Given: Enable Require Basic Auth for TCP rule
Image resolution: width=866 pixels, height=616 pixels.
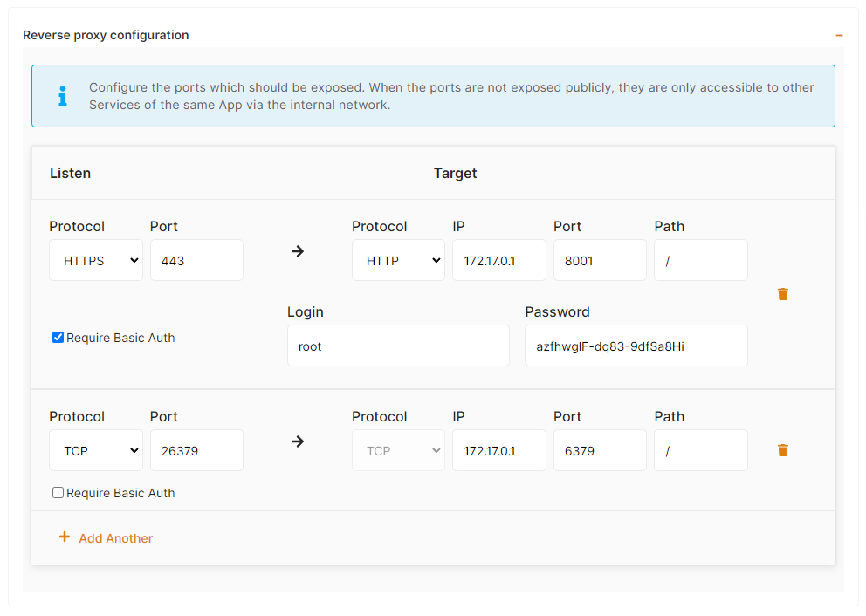Looking at the screenshot, I should pyautogui.click(x=58, y=493).
